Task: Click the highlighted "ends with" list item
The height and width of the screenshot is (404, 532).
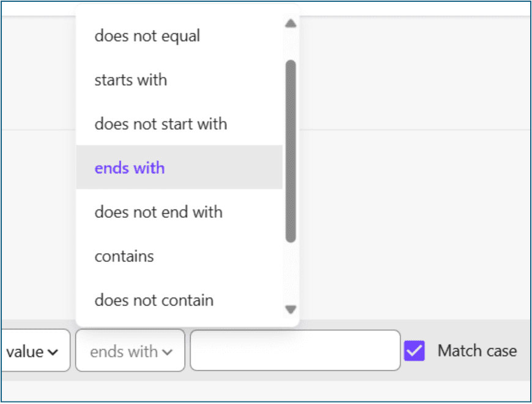Action: click(130, 168)
